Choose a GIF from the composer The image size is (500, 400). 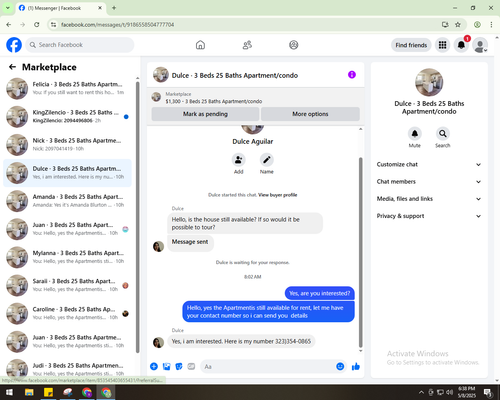[191, 367]
